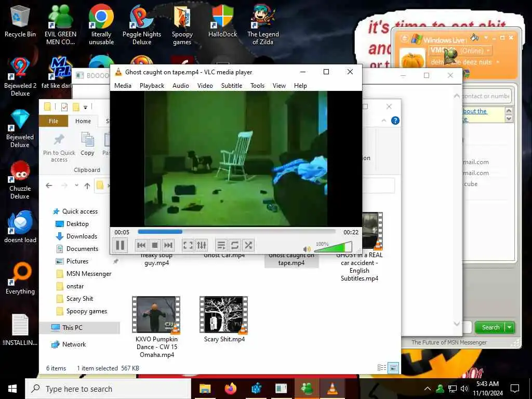This screenshot has width=532, height=399.
Task: Go back in File Explorer
Action: [x=49, y=185]
